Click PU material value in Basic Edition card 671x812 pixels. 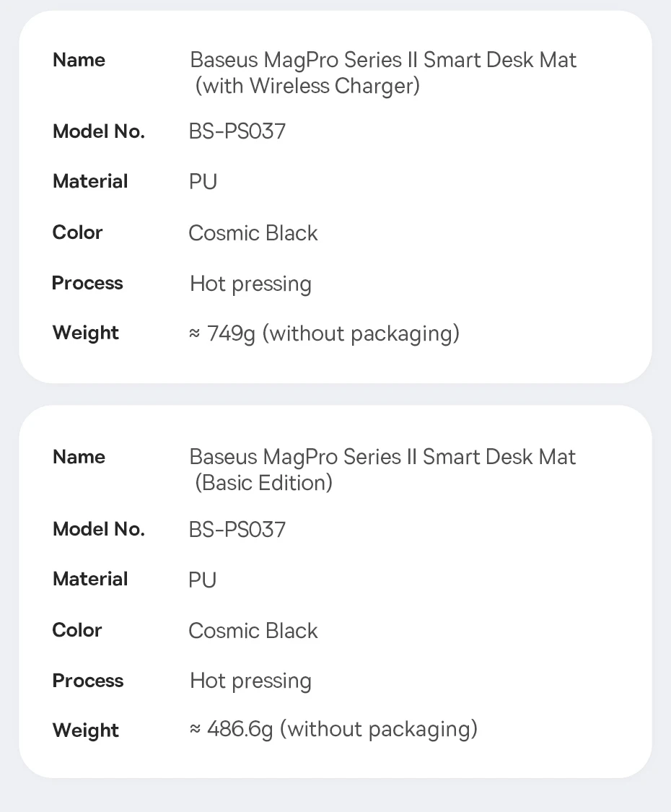click(x=203, y=580)
